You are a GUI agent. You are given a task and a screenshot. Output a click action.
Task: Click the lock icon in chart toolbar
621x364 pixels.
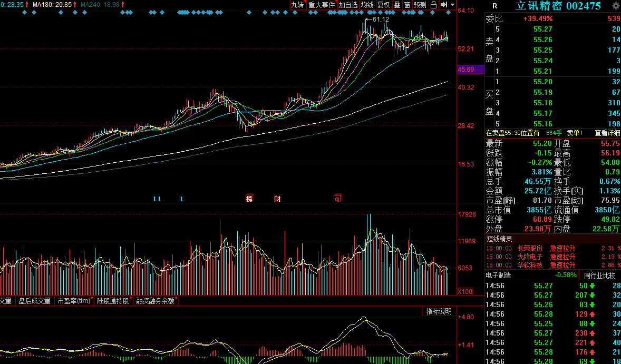(x=433, y=5)
